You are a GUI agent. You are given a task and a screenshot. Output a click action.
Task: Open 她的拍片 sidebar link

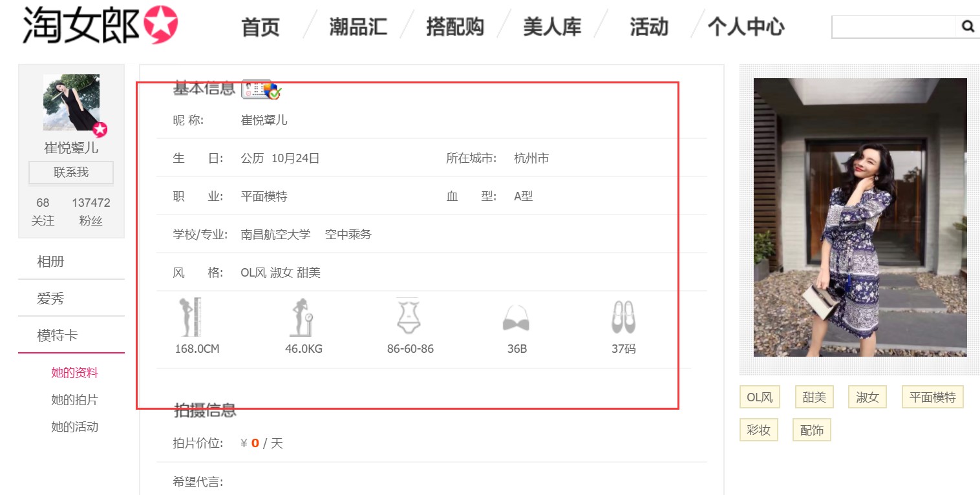(74, 400)
